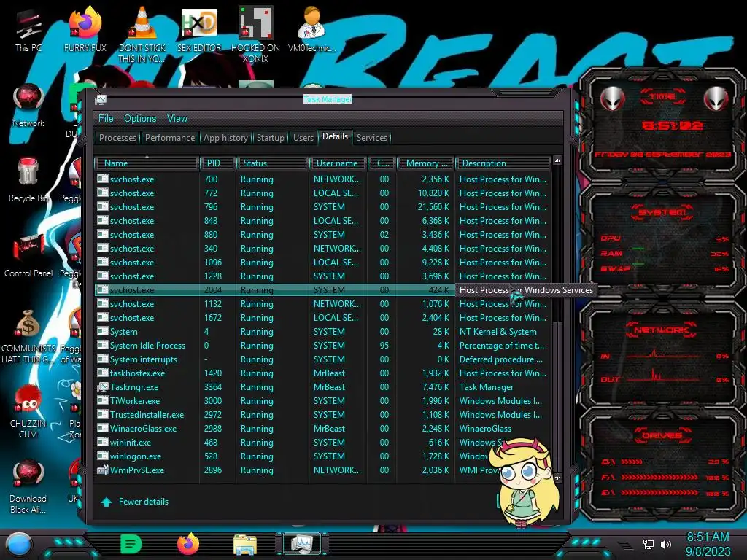Screen dimensions: 747x560
Task: Select the winlogon.exe process row
Action: click(323, 456)
